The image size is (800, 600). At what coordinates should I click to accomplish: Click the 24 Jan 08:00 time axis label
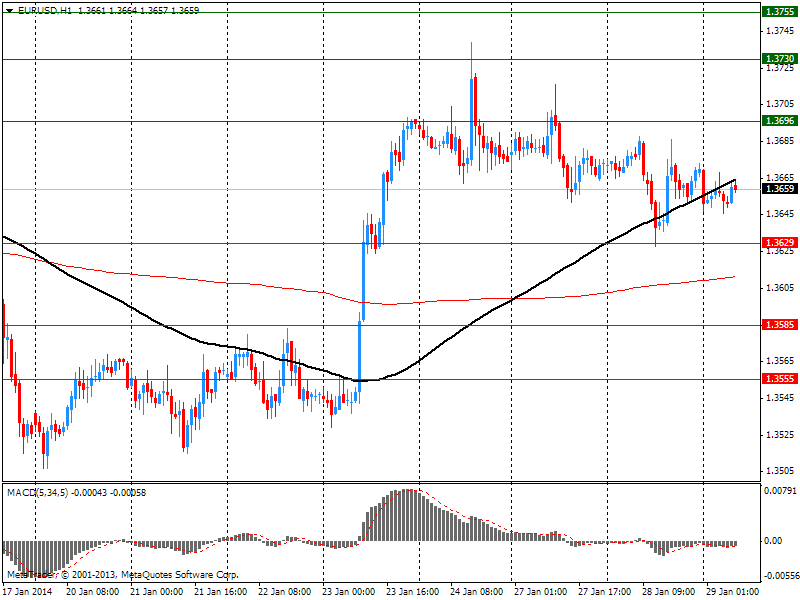tap(477, 592)
